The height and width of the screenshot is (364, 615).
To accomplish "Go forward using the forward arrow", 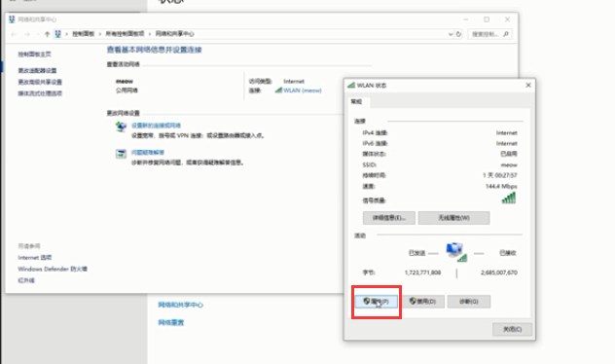I will pos(27,34).
